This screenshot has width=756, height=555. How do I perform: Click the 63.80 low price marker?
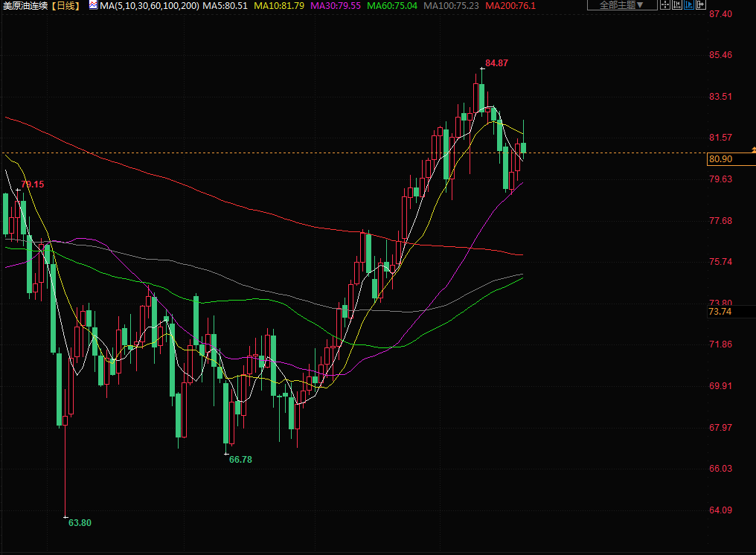coord(80,523)
